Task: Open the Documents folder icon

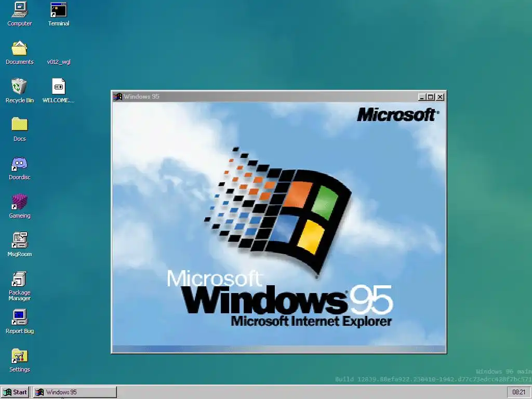Action: 20,52
